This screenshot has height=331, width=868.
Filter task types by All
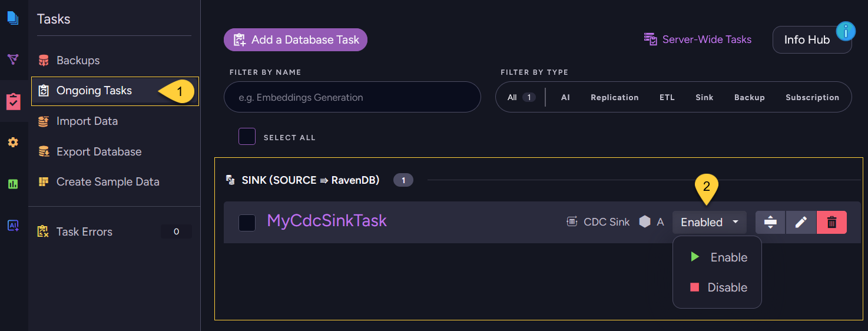(x=521, y=97)
